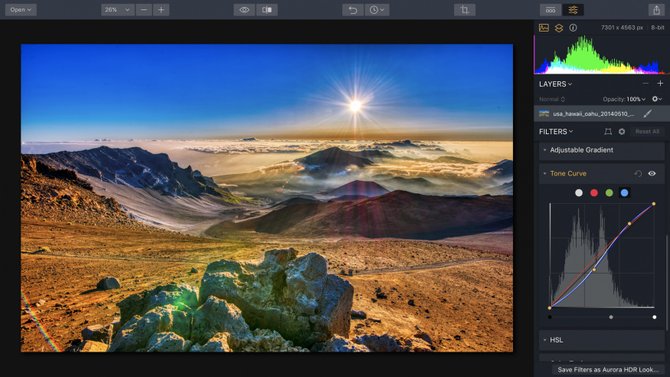Open the zoom percentage dropdown
670x377 pixels.
[x=118, y=10]
